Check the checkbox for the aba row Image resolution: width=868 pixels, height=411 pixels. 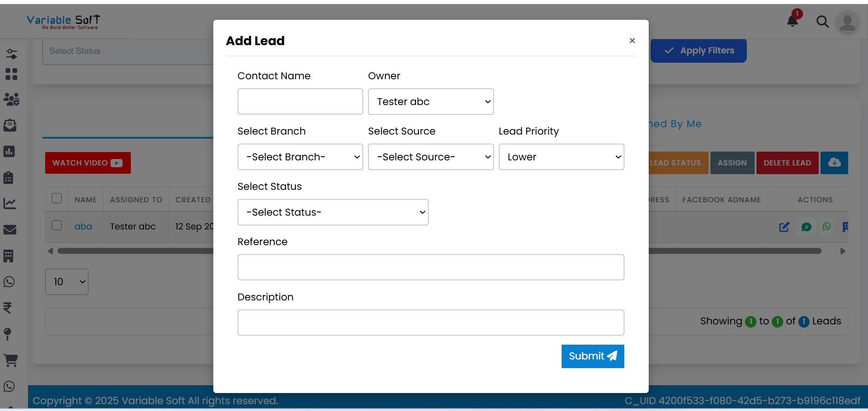click(x=57, y=225)
